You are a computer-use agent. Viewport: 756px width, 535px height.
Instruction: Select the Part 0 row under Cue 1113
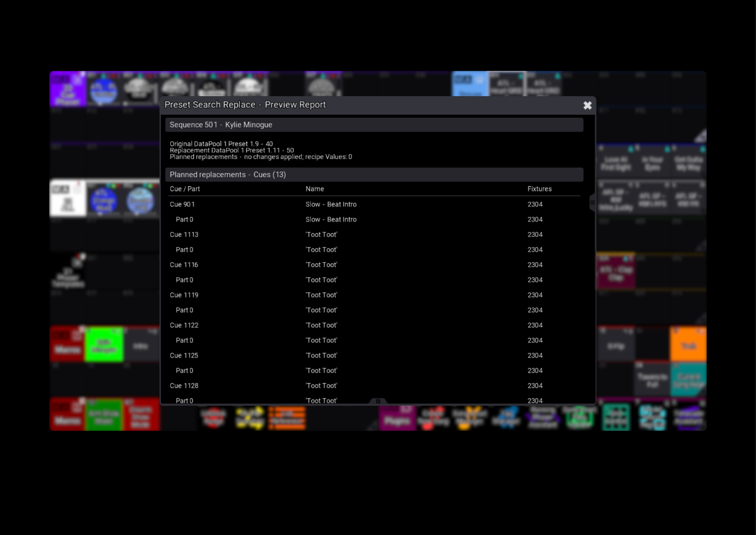[374, 250]
